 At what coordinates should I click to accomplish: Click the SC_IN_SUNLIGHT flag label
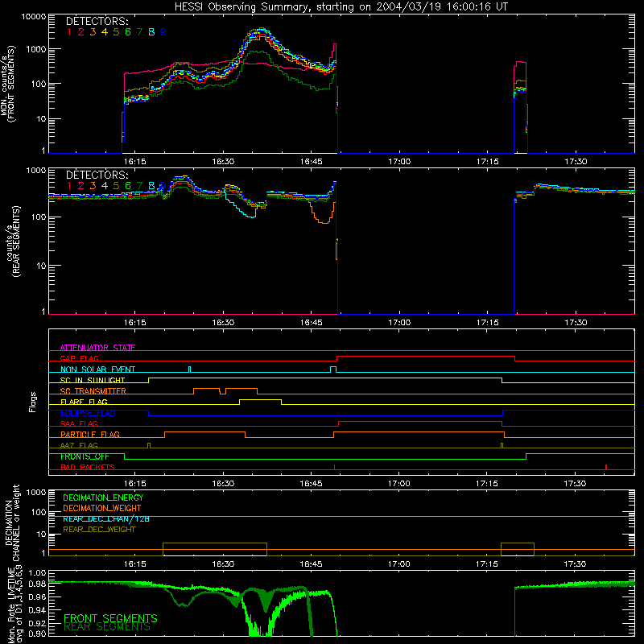[x=93, y=380]
